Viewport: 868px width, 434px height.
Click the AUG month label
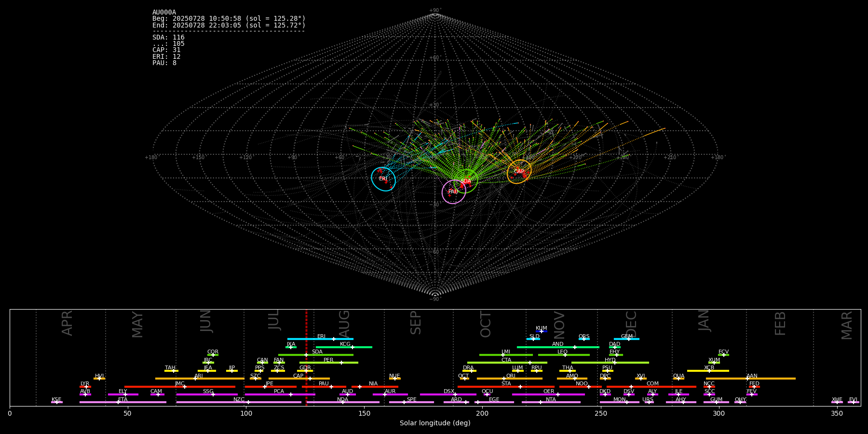(344, 325)
